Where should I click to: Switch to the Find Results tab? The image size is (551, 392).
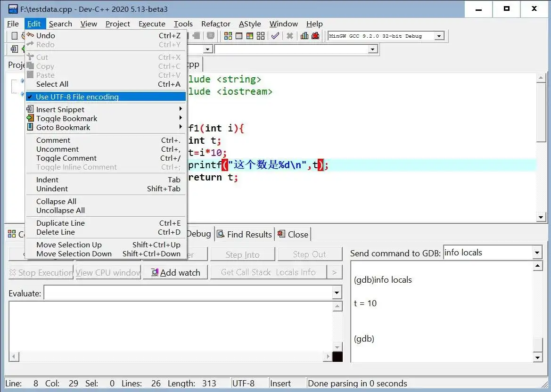(245, 234)
